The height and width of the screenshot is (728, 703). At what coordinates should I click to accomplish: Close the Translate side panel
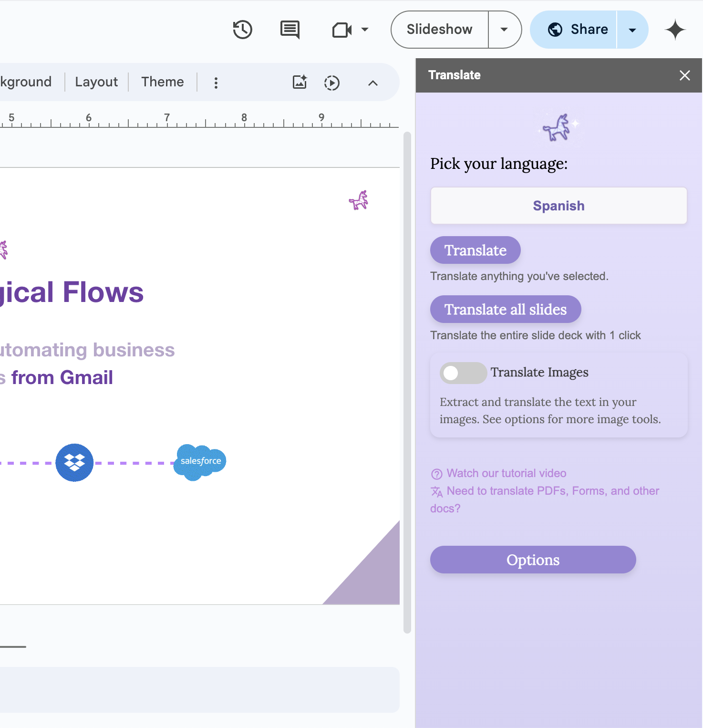click(685, 75)
